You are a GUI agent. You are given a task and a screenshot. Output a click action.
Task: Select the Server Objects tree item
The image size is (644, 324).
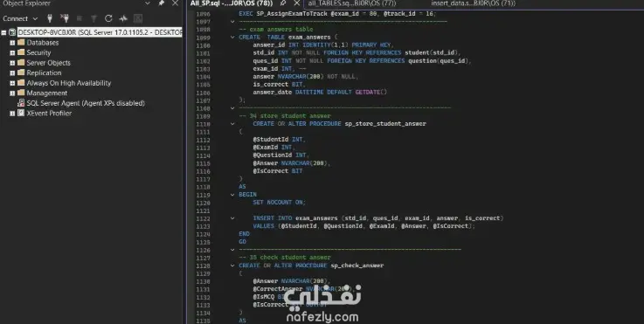[48, 63]
